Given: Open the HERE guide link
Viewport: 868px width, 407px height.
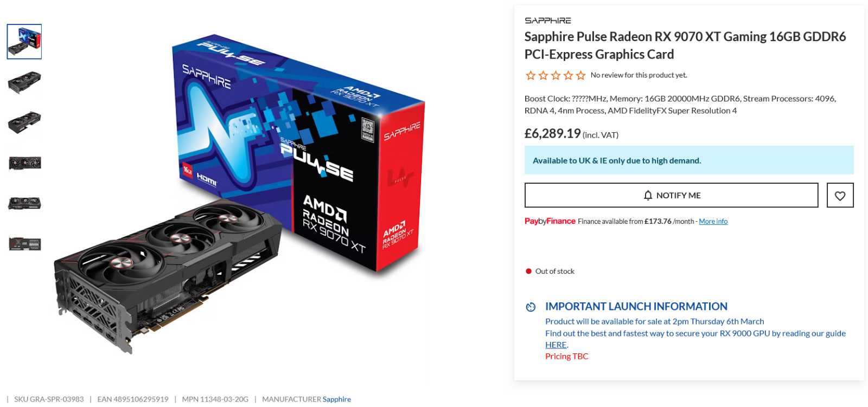Looking at the screenshot, I should 556,345.
